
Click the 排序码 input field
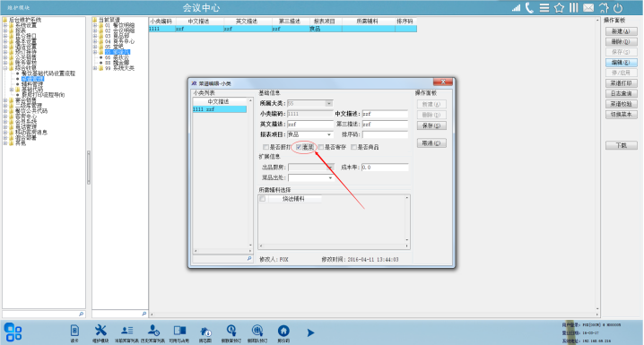click(x=385, y=134)
